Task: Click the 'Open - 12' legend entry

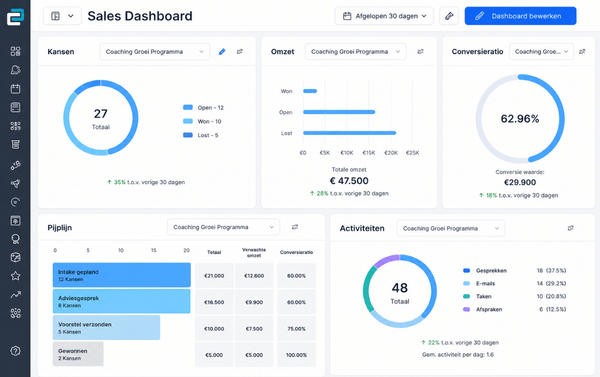Action: [x=203, y=108]
